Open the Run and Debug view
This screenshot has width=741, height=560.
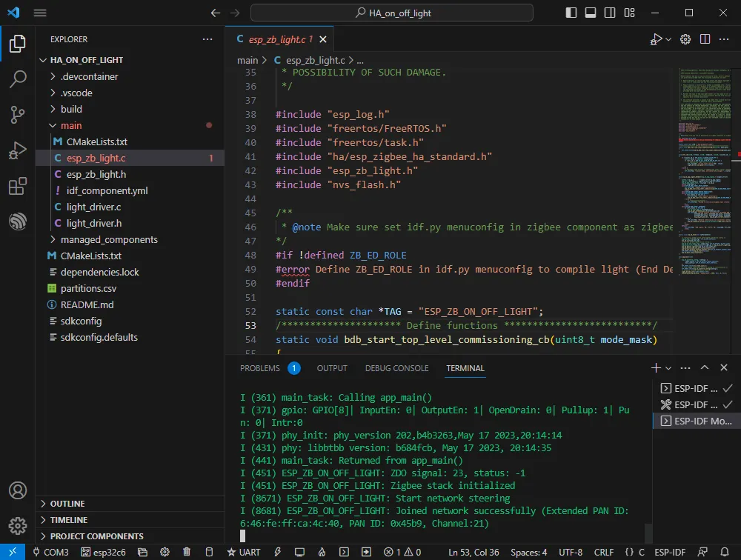pyautogui.click(x=18, y=150)
